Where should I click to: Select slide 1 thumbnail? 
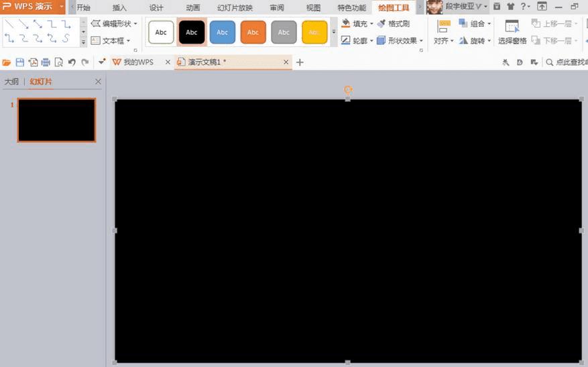pyautogui.click(x=56, y=120)
